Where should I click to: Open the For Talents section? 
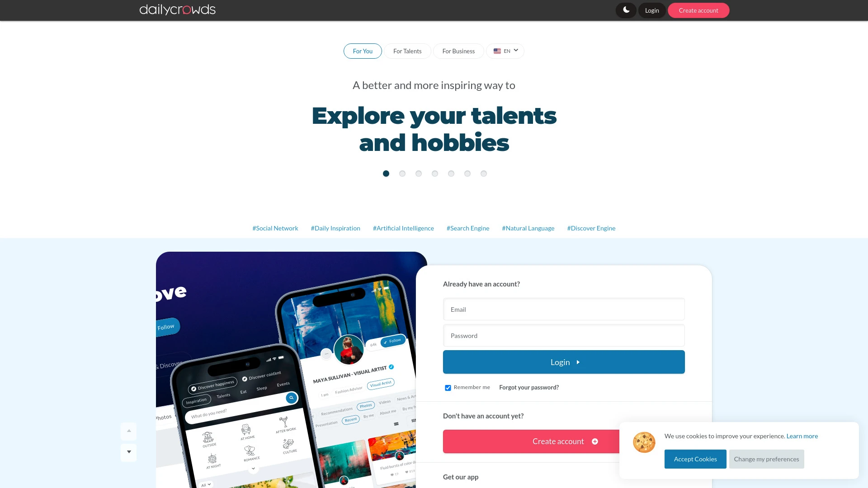click(407, 51)
